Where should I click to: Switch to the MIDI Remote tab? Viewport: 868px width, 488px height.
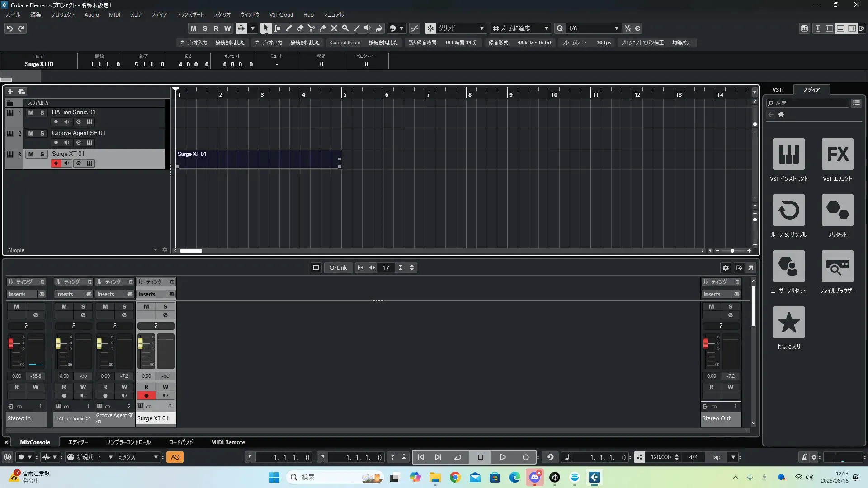point(228,442)
